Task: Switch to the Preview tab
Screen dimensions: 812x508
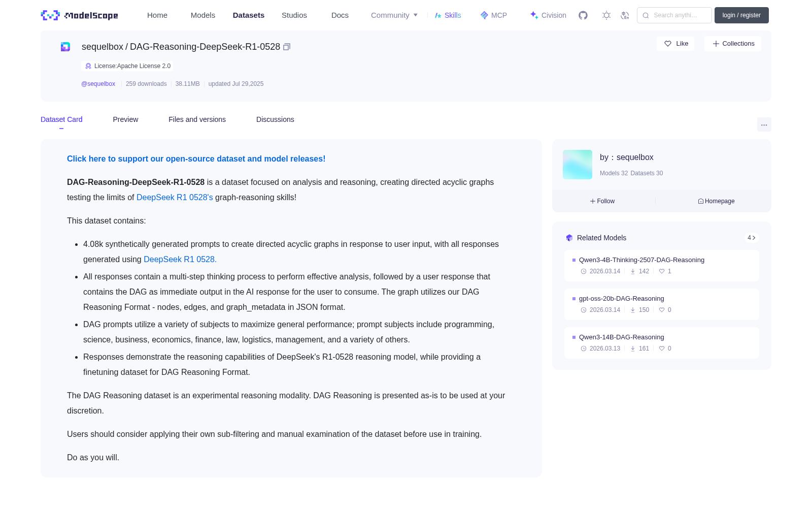Action: (x=125, y=119)
